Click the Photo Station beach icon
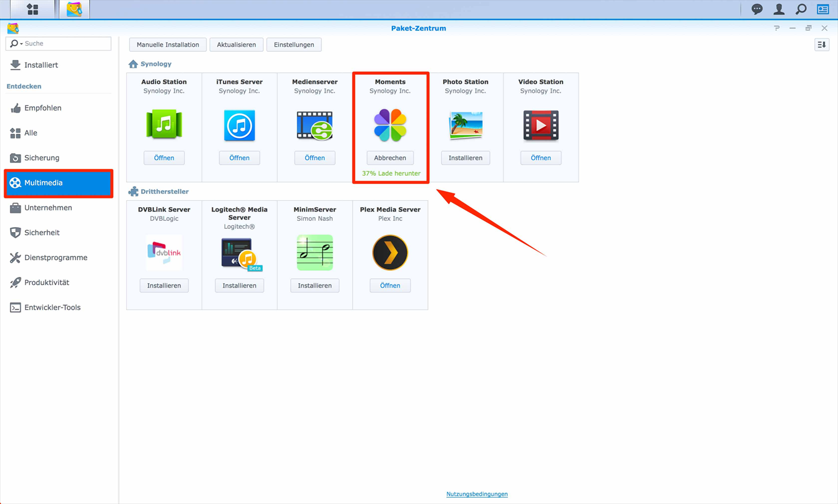The image size is (838, 504). pos(465,125)
